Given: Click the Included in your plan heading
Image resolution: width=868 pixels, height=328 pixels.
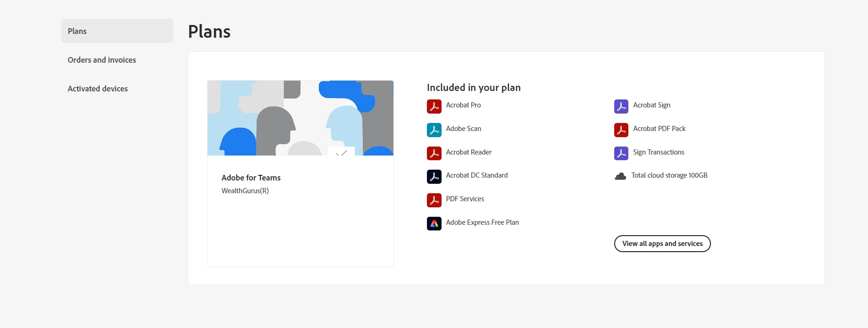Looking at the screenshot, I should pyautogui.click(x=474, y=88).
